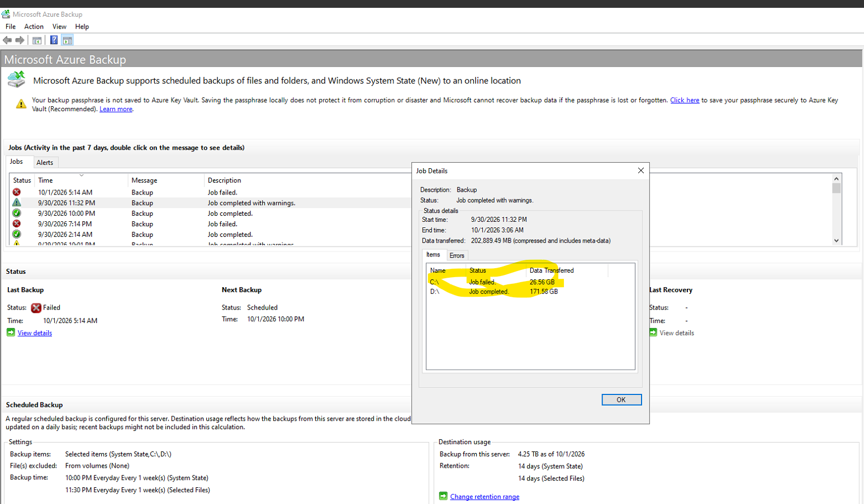Click the Forward arrow toolbar icon
The height and width of the screenshot is (504, 864).
click(x=20, y=40)
